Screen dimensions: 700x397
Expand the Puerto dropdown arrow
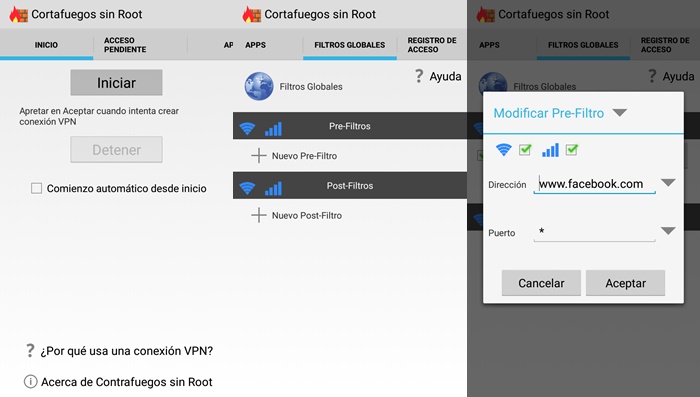point(668,231)
